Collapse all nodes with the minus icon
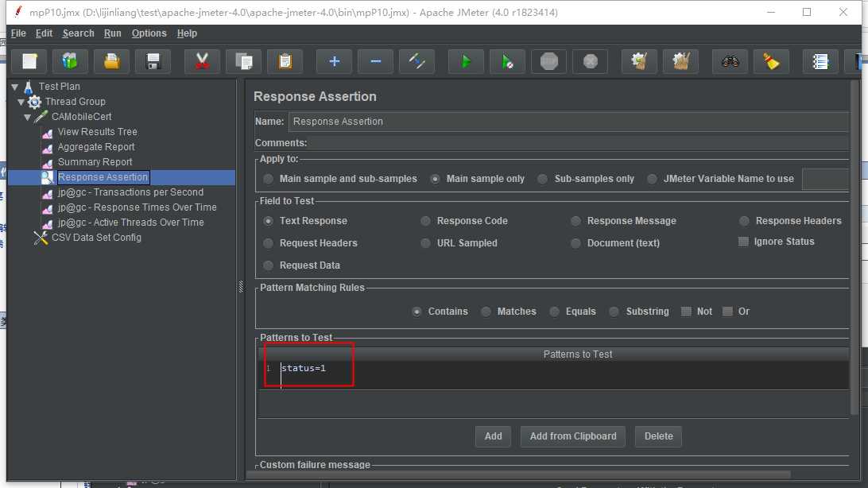This screenshot has height=488, width=868. click(x=375, y=61)
